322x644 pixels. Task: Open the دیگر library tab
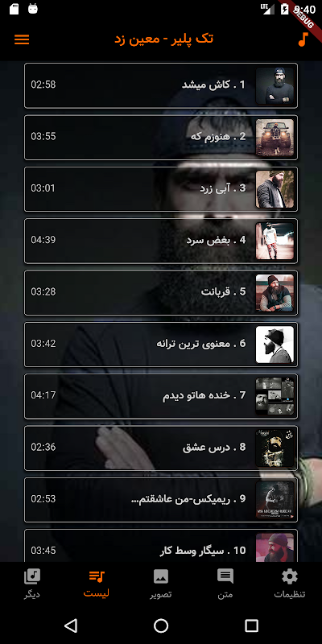(x=32, y=584)
